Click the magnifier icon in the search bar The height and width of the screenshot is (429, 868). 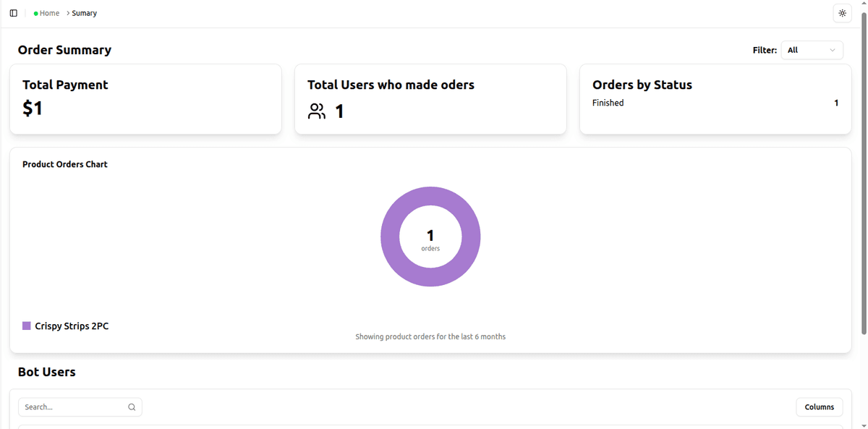coord(132,407)
